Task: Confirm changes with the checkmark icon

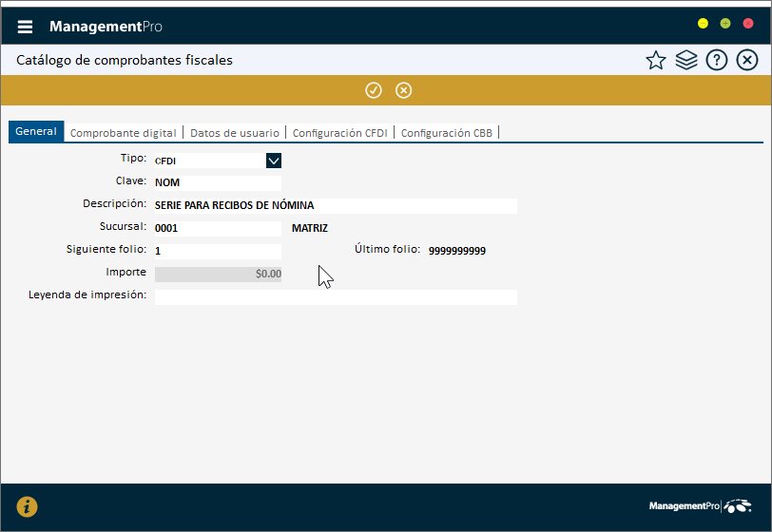Action: [374, 90]
